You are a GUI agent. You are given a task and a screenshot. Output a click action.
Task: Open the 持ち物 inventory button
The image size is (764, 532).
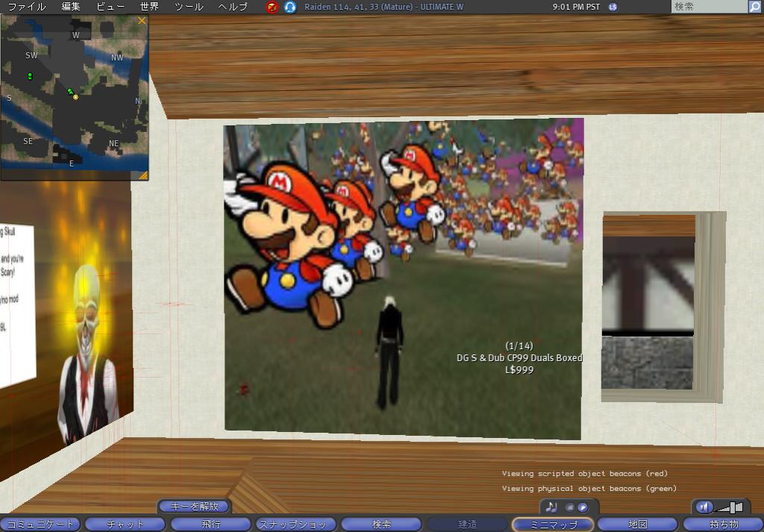pos(724,525)
